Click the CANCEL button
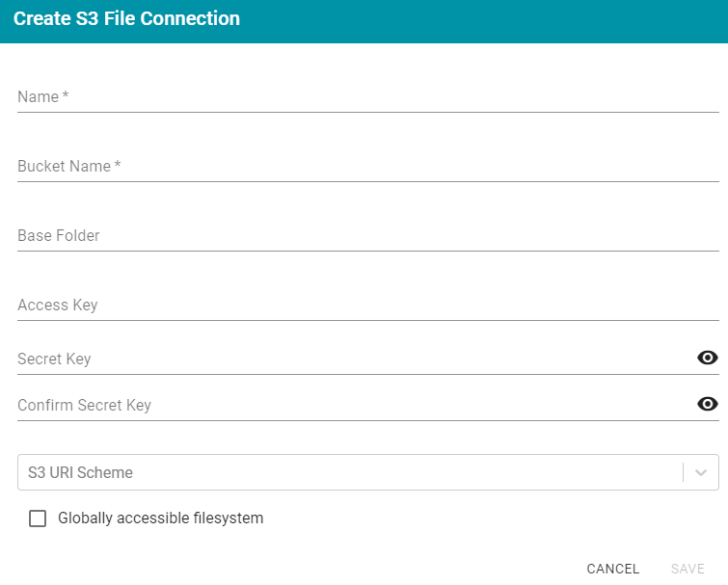This screenshot has width=728, height=585. point(613,569)
